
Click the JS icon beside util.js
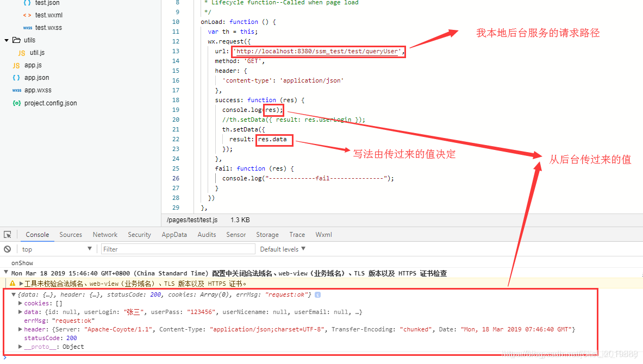pos(22,53)
